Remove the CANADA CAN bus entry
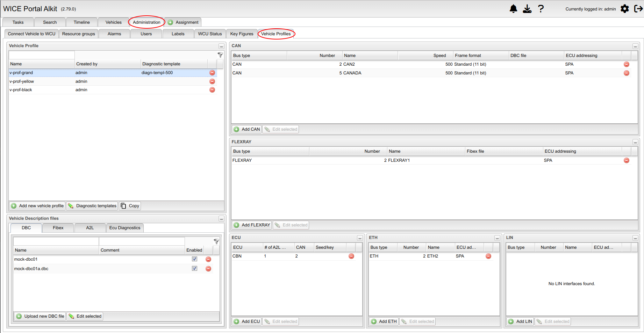This screenshot has width=644, height=333. [x=627, y=73]
